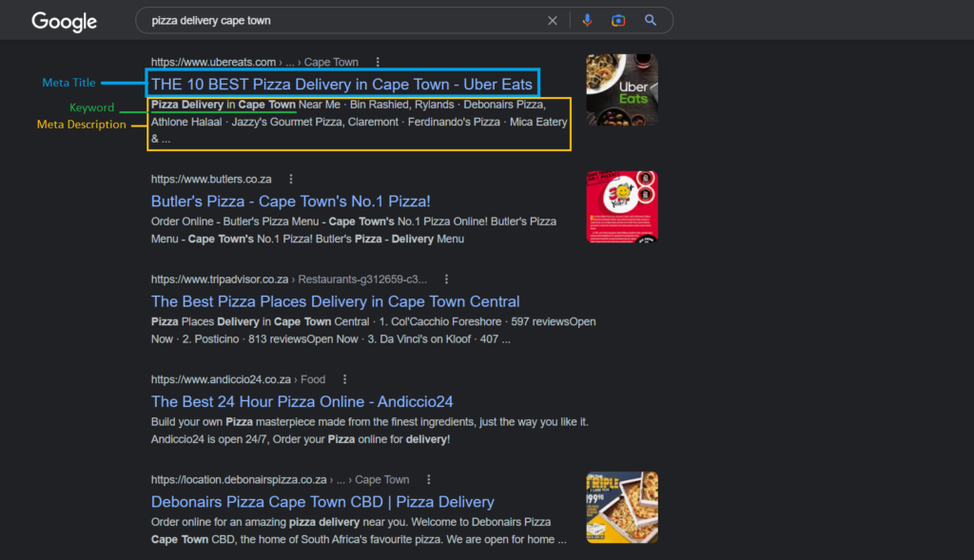Click the https://location.debonairspizza.co.za URL breadcrumb
The image size is (974, 560).
point(281,479)
